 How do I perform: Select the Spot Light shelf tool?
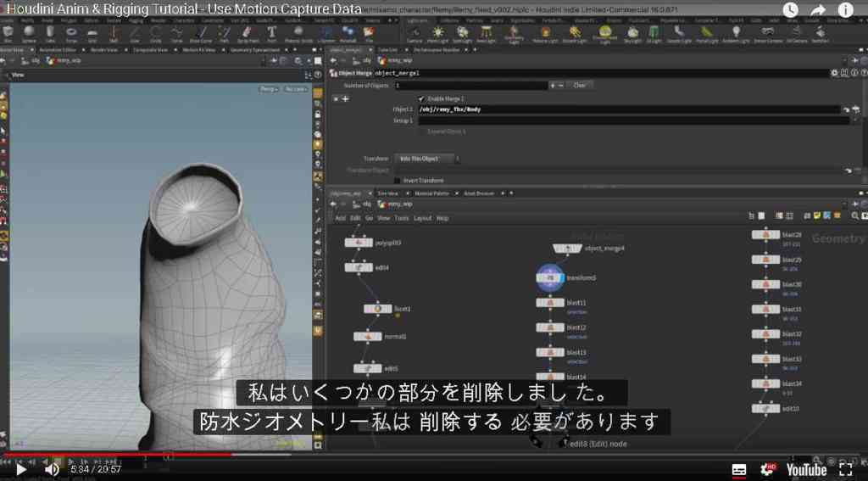pos(462,34)
